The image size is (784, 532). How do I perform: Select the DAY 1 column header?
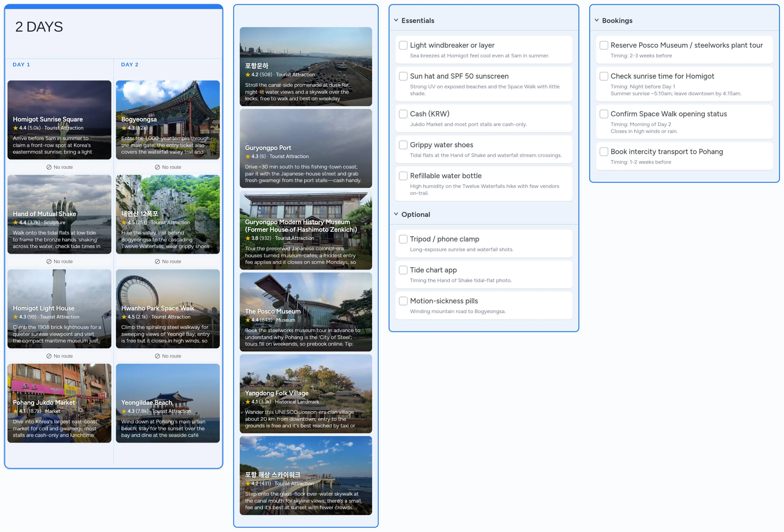point(21,65)
